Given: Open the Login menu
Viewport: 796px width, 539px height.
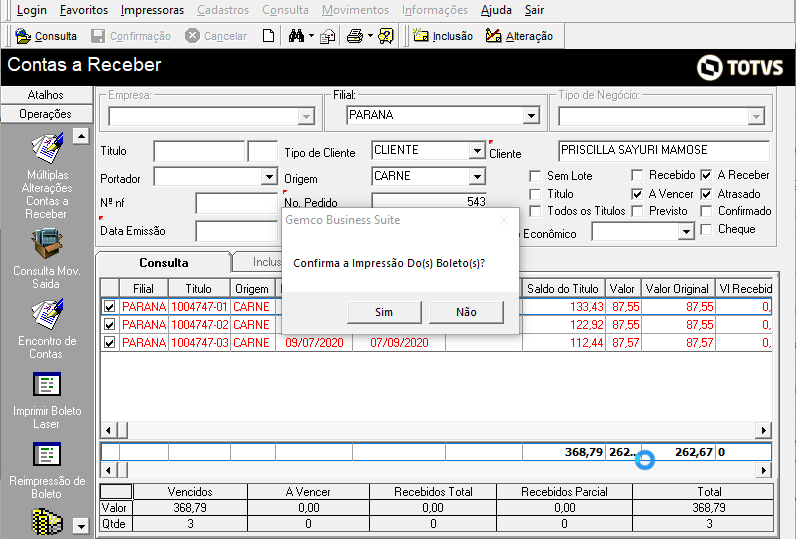Looking at the screenshot, I should pos(31,10).
